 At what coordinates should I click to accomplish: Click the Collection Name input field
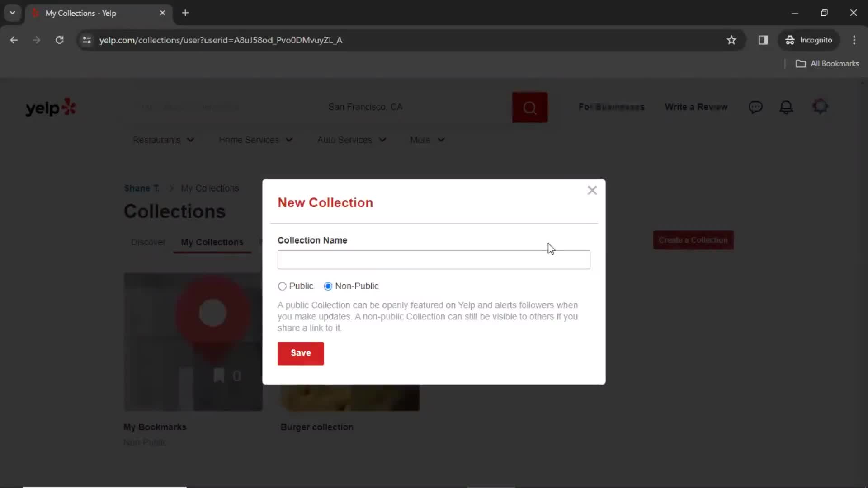[434, 260]
